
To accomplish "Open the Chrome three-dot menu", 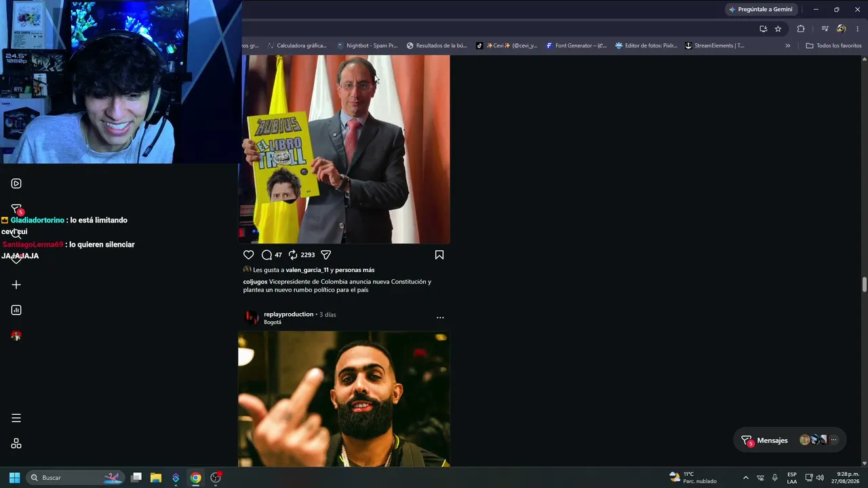I will point(858,28).
